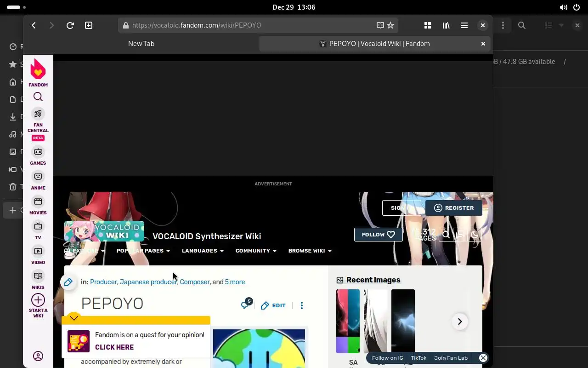Toggle Follow heart button
This screenshot has width=588, height=368.
coord(379,235)
